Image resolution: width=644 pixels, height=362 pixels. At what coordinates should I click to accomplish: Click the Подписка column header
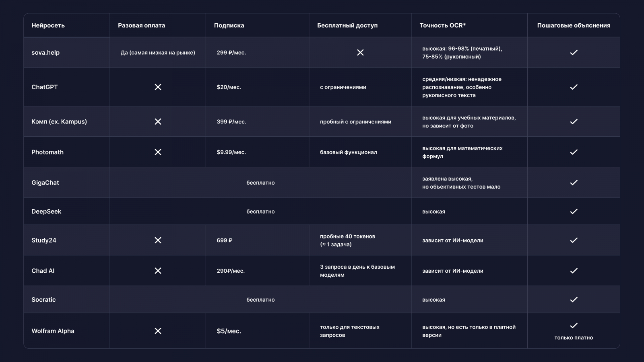pos(229,25)
